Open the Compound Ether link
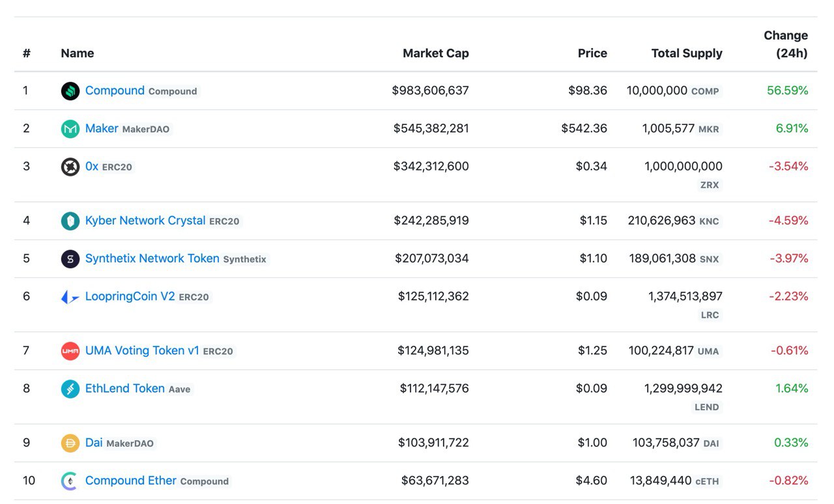This screenshot has width=834, height=504. tap(131, 480)
